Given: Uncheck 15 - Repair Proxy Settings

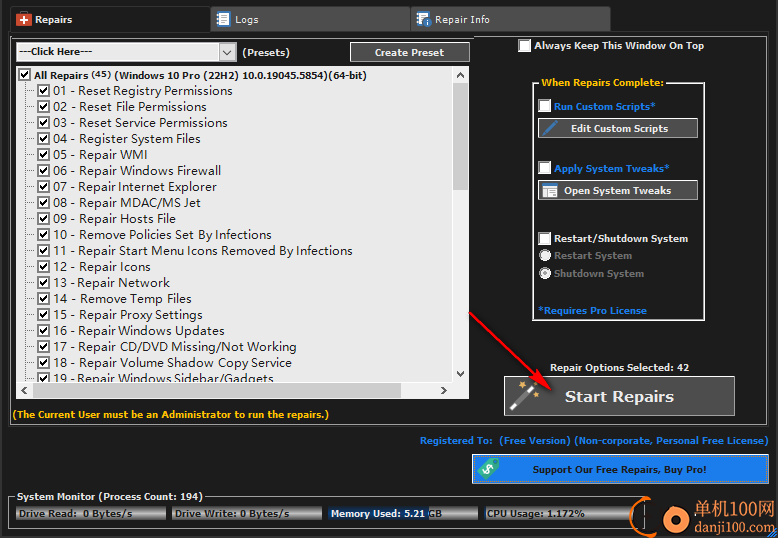Looking at the screenshot, I should click(x=44, y=315).
